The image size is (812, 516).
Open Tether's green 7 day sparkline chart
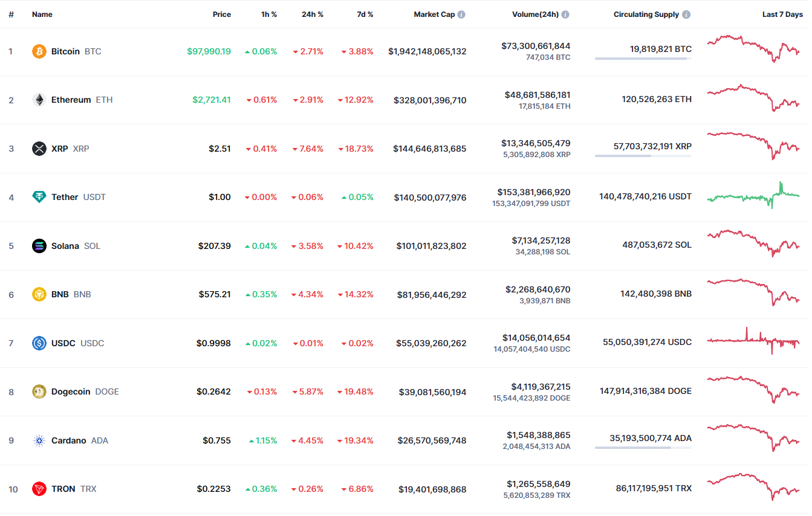(753, 195)
